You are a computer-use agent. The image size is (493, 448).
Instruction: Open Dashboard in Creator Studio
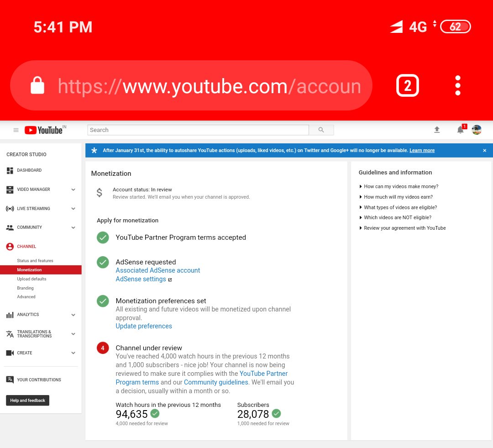(29, 170)
